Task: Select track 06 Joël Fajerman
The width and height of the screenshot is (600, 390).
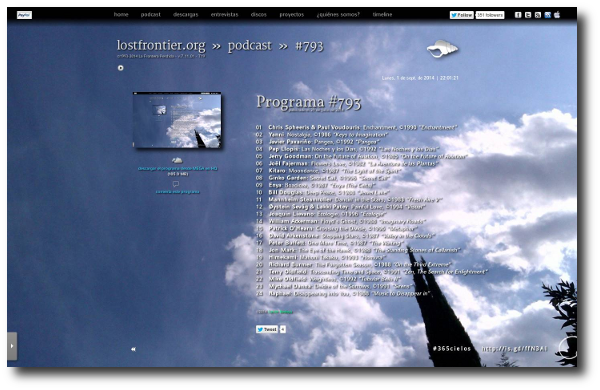Action: click(347, 163)
